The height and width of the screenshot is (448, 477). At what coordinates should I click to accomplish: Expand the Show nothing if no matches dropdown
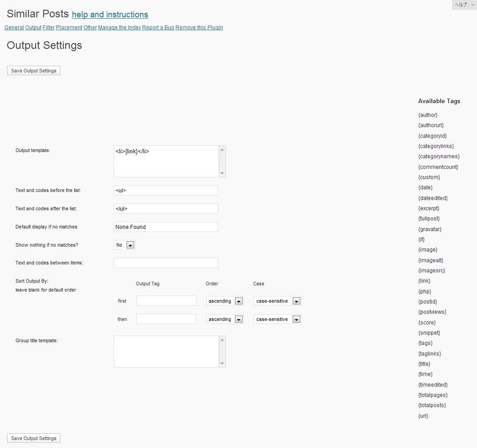pyautogui.click(x=125, y=245)
